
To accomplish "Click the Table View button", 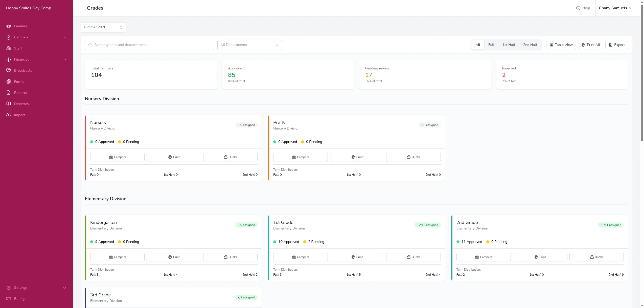I will [x=561, y=45].
